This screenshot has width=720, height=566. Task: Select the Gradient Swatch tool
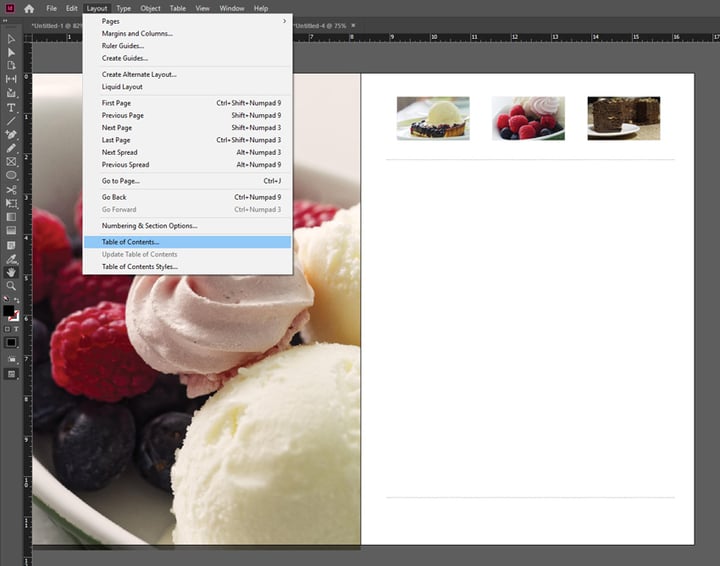pyautogui.click(x=11, y=217)
